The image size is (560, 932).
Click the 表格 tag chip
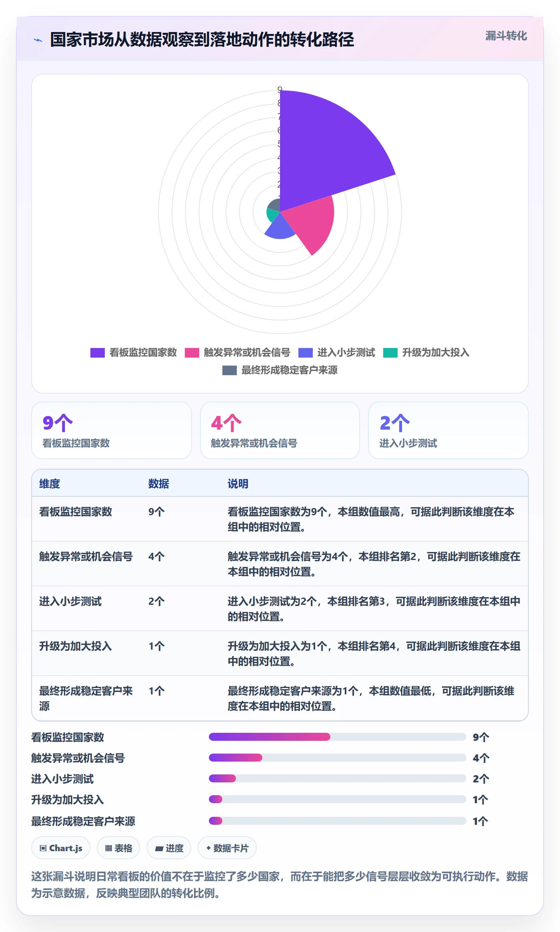pyautogui.click(x=118, y=848)
